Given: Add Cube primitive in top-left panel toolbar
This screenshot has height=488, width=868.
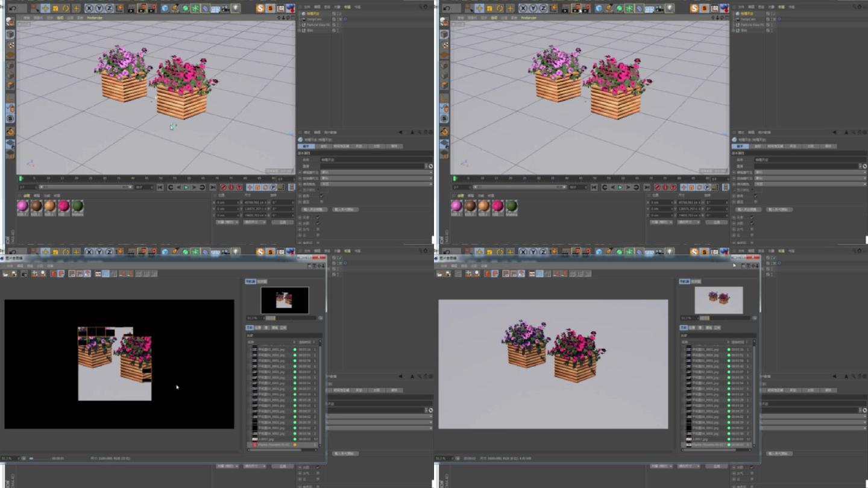Looking at the screenshot, I should pos(165,8).
